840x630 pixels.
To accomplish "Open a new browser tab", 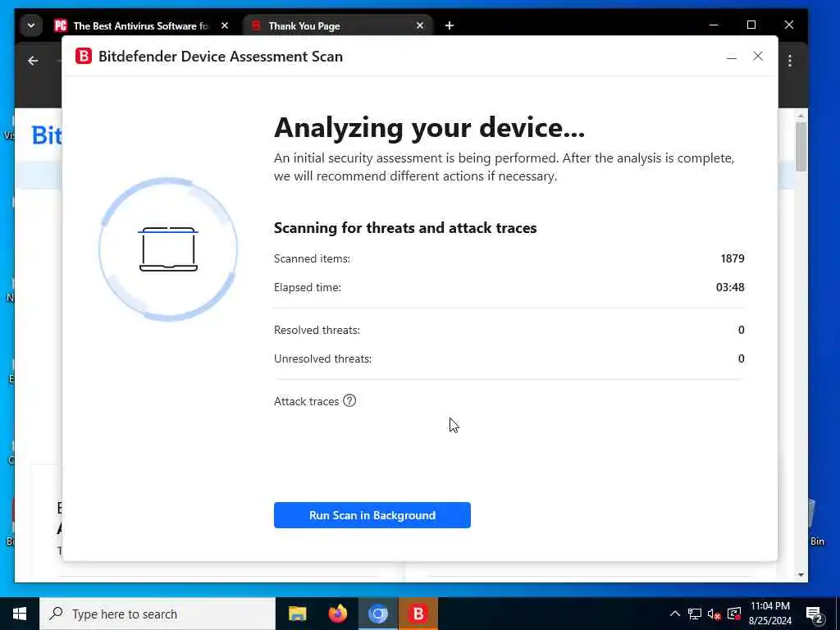I will click(450, 25).
